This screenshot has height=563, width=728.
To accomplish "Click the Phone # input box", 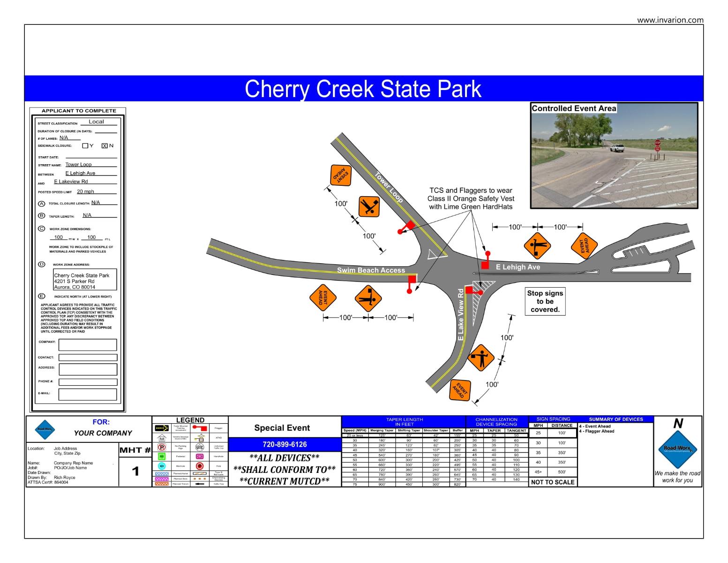I will [x=88, y=382].
